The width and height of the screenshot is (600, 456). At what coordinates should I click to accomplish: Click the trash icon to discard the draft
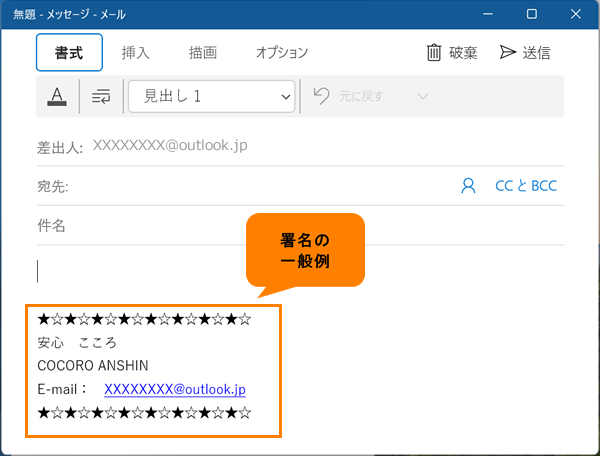tap(434, 53)
